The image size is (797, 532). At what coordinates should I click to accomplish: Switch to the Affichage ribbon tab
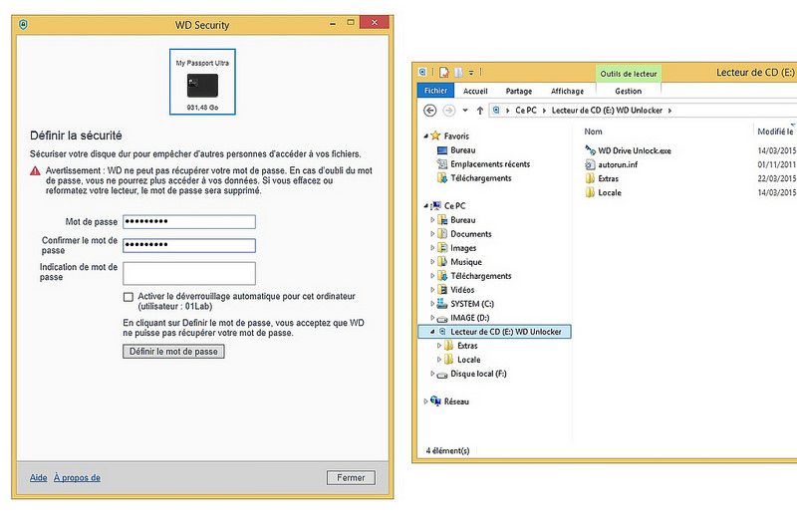tap(567, 91)
